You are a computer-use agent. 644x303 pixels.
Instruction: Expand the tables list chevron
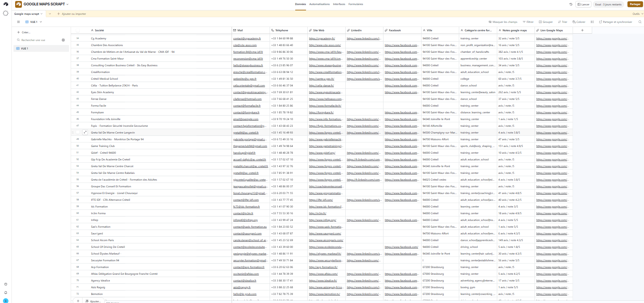point(50,14)
